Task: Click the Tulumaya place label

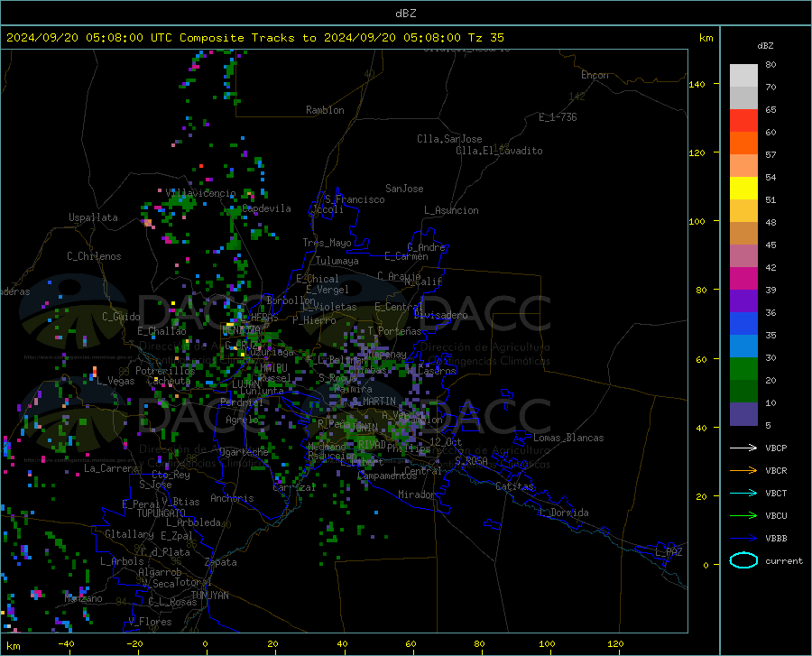Action: [x=337, y=261]
